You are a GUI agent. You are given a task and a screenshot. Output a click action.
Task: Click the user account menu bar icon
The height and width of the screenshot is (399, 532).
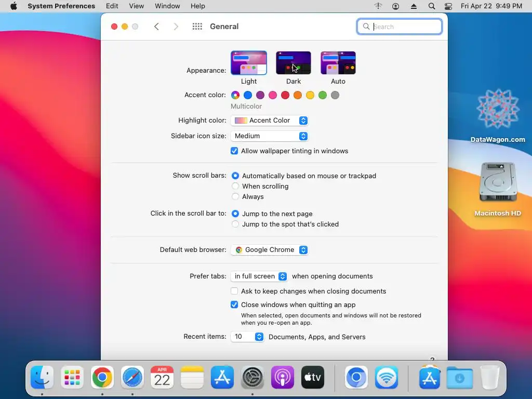(395, 6)
